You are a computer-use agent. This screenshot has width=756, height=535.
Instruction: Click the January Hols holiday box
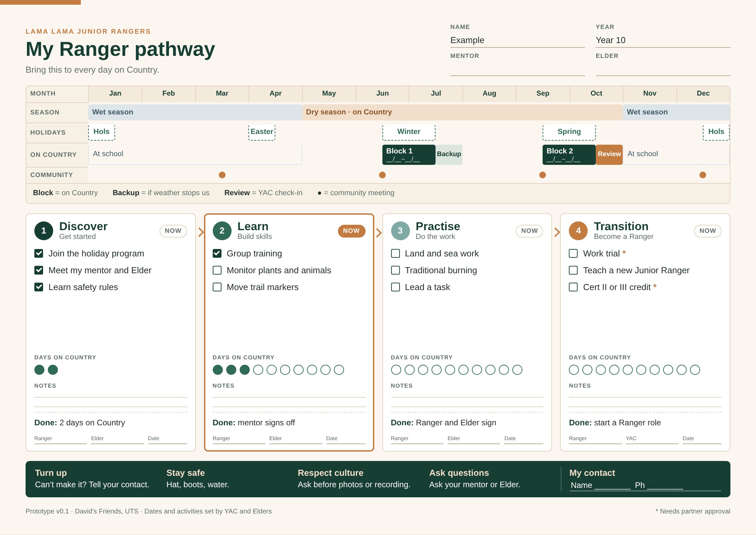pyautogui.click(x=102, y=132)
